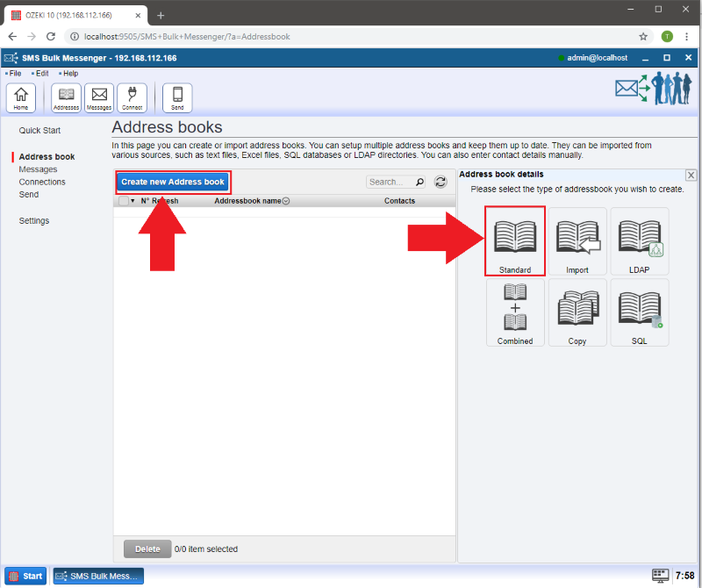Select the SQL address book type

click(x=639, y=312)
